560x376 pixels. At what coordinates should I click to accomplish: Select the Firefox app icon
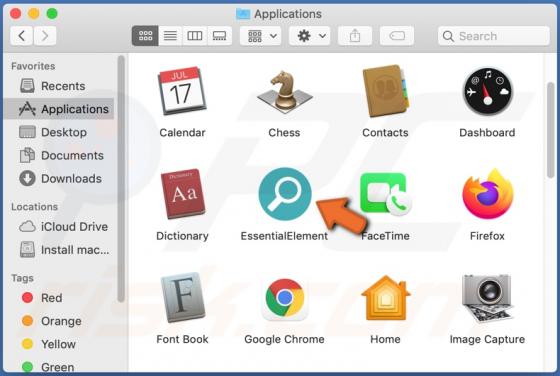coord(488,194)
